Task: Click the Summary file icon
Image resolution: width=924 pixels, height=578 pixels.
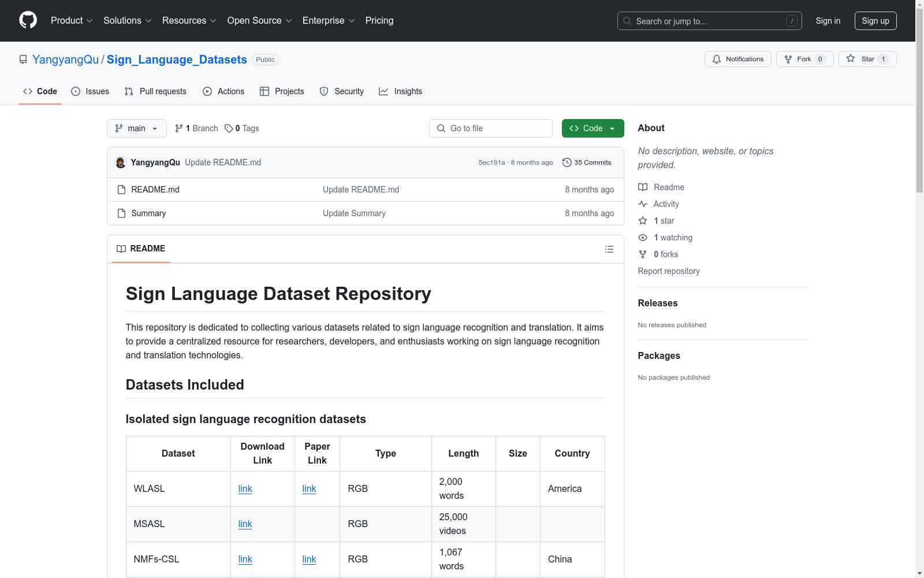Action: 121,213
